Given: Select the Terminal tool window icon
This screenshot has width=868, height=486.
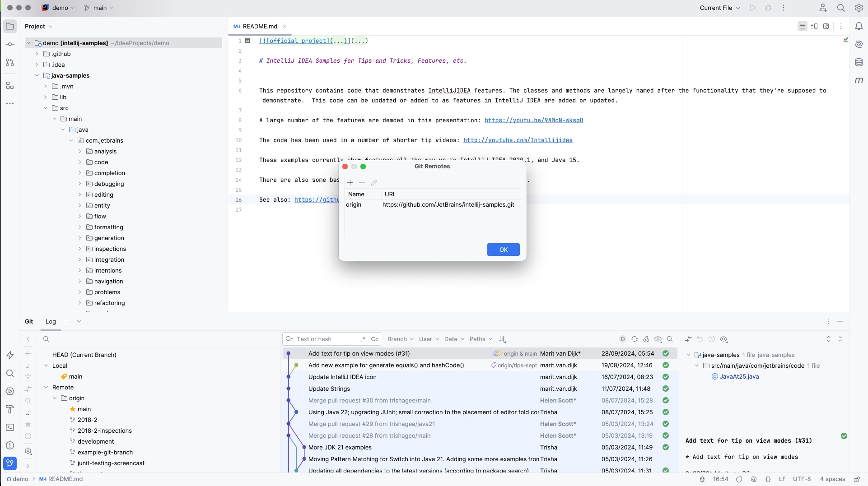Looking at the screenshot, I should point(10,426).
